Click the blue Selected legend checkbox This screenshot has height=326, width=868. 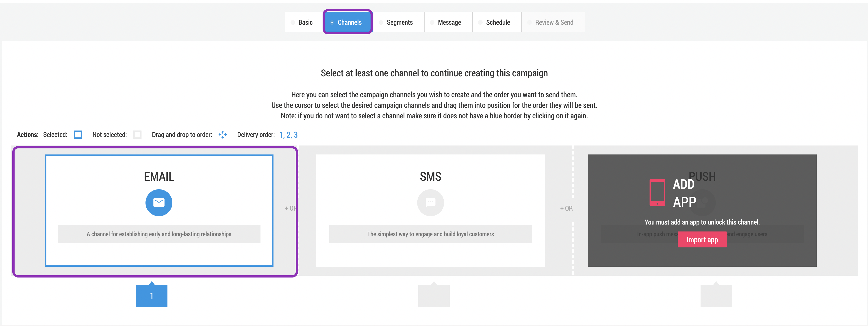(x=78, y=135)
